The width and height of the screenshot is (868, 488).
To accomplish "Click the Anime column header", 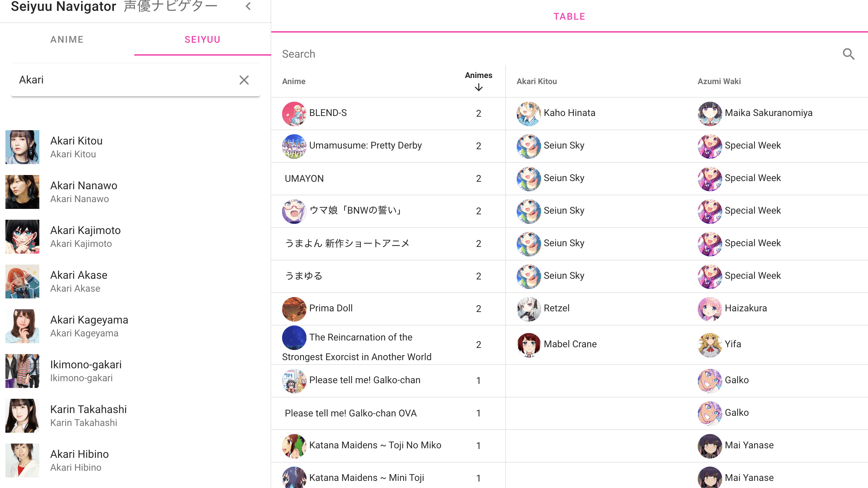I will tap(294, 81).
